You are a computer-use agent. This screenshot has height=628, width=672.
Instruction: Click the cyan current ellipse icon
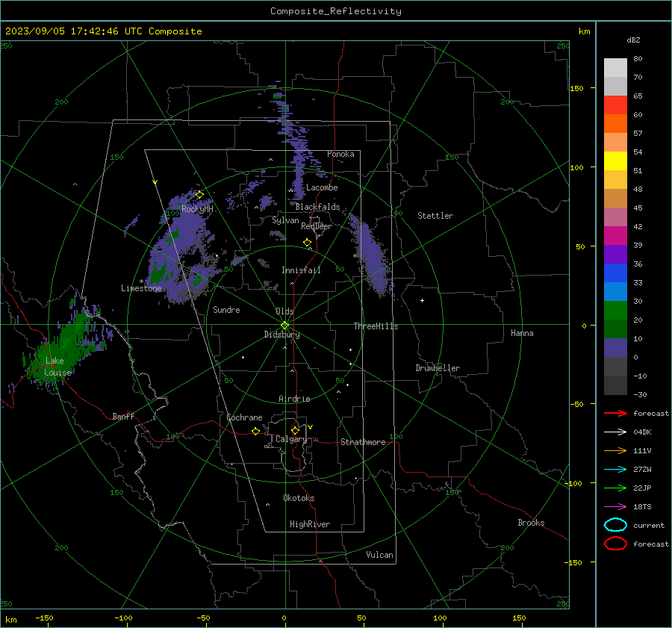tap(615, 525)
